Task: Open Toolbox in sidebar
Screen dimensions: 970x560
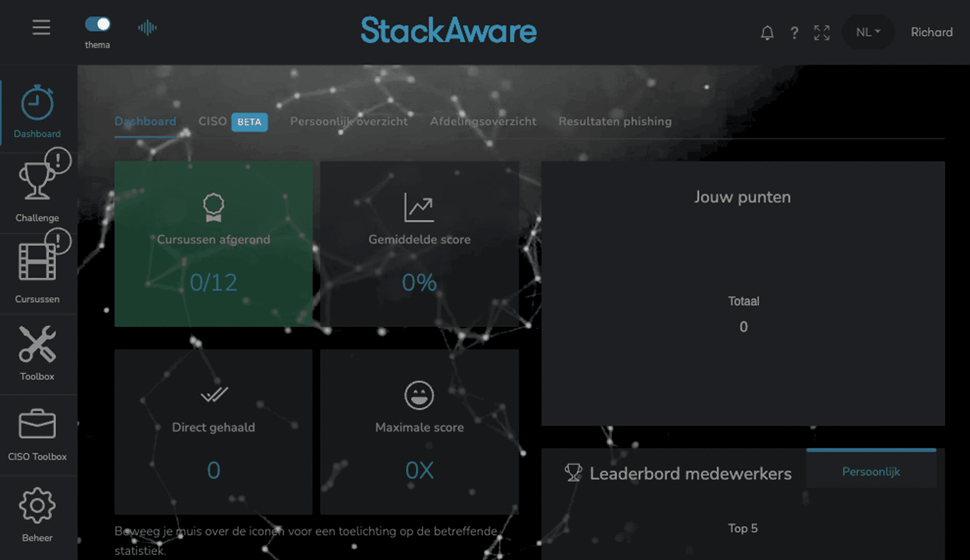Action: pyautogui.click(x=37, y=354)
